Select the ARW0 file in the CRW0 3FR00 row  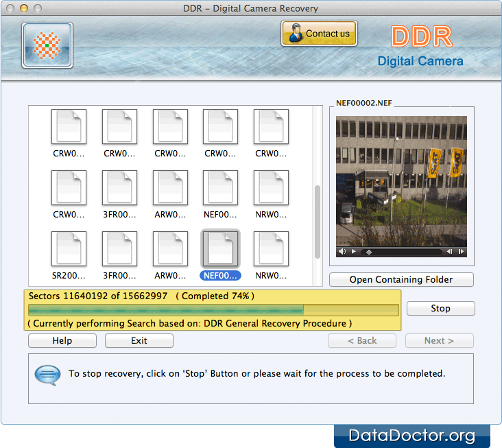(170, 188)
